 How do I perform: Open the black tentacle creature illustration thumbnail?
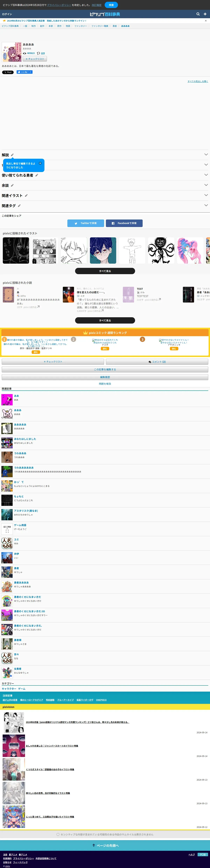(x=161, y=250)
